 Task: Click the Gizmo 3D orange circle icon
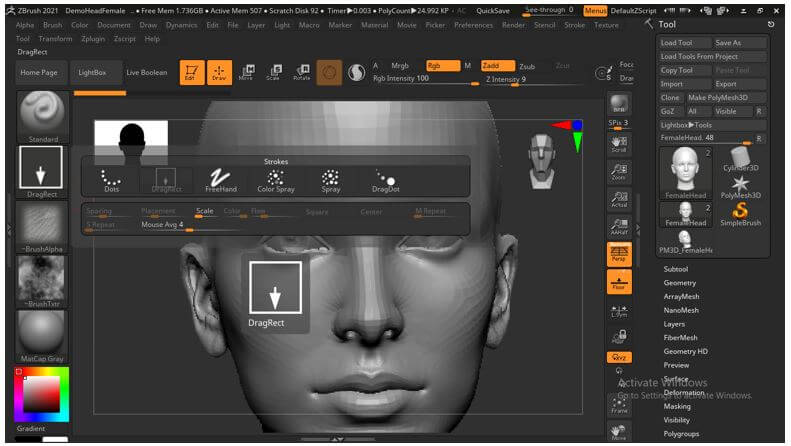click(x=329, y=73)
